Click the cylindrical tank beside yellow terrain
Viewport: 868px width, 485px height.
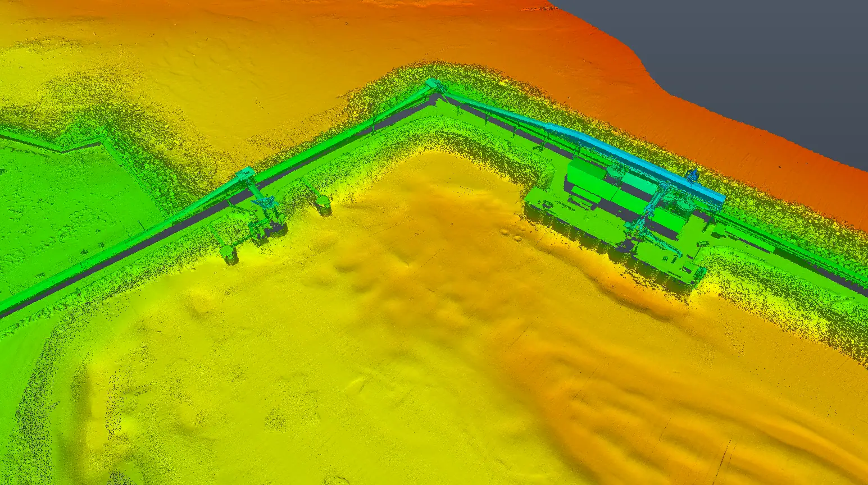[322, 204]
